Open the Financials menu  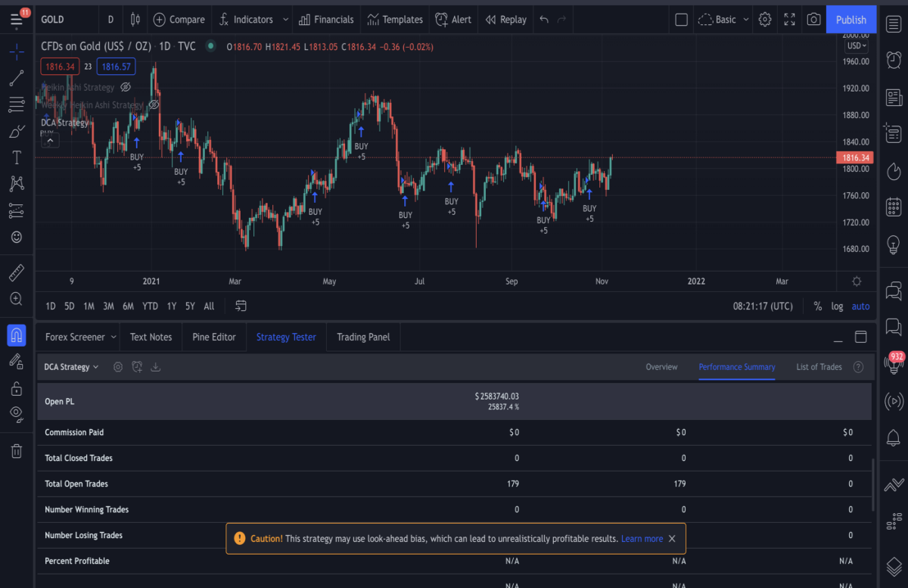pos(326,20)
